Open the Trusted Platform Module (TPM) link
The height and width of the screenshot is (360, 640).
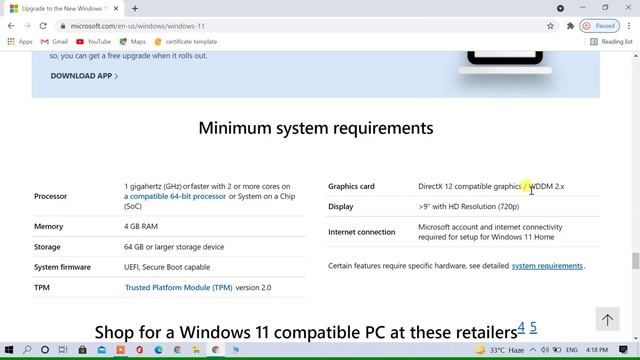coord(178,287)
